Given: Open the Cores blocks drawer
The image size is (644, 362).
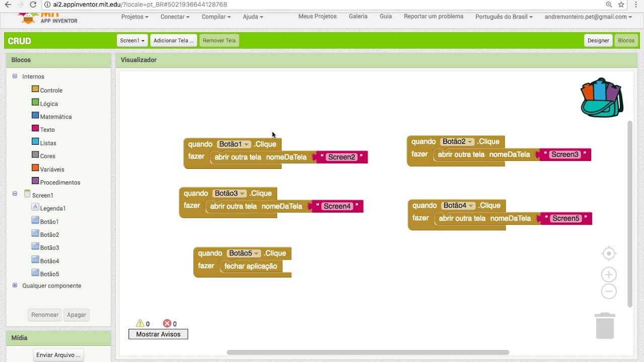Looking at the screenshot, I should (x=48, y=156).
